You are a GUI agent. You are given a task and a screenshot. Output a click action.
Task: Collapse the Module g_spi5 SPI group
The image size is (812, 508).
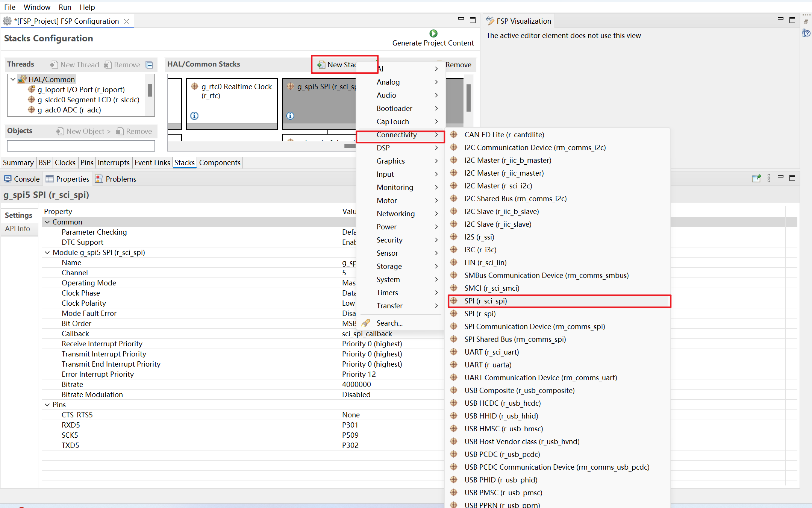point(47,252)
